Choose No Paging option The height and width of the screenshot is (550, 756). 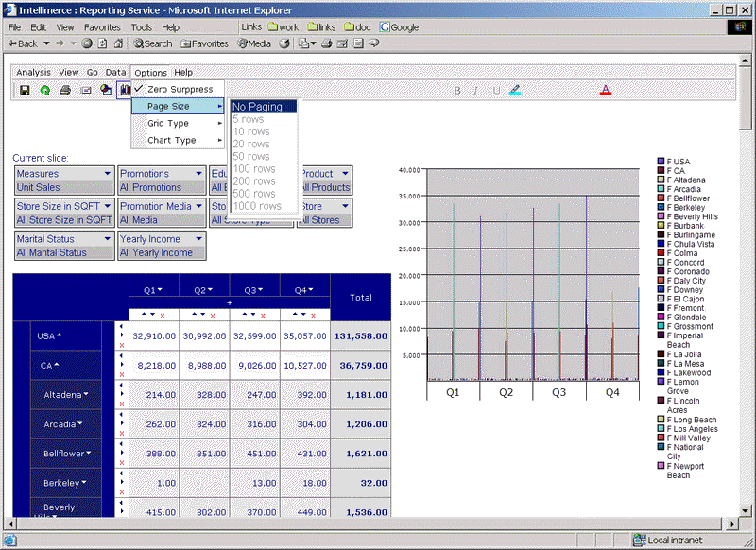264,107
